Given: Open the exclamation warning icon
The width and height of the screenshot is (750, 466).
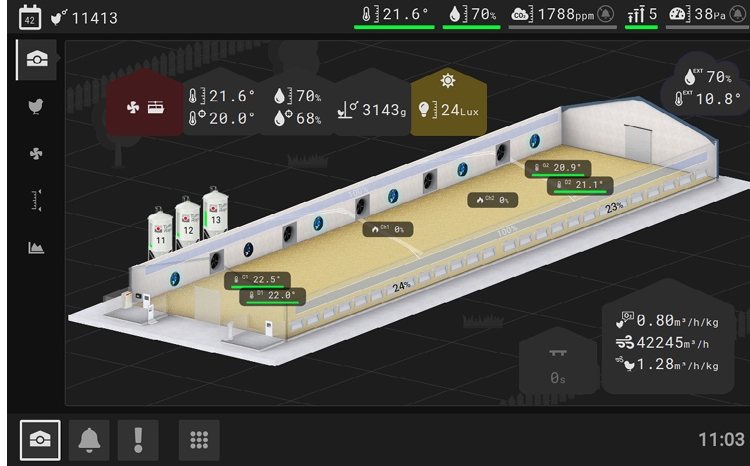Looking at the screenshot, I should point(137,440).
